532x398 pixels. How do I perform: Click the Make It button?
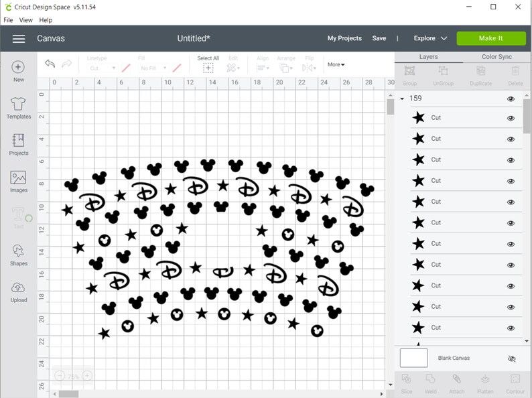[491, 38]
